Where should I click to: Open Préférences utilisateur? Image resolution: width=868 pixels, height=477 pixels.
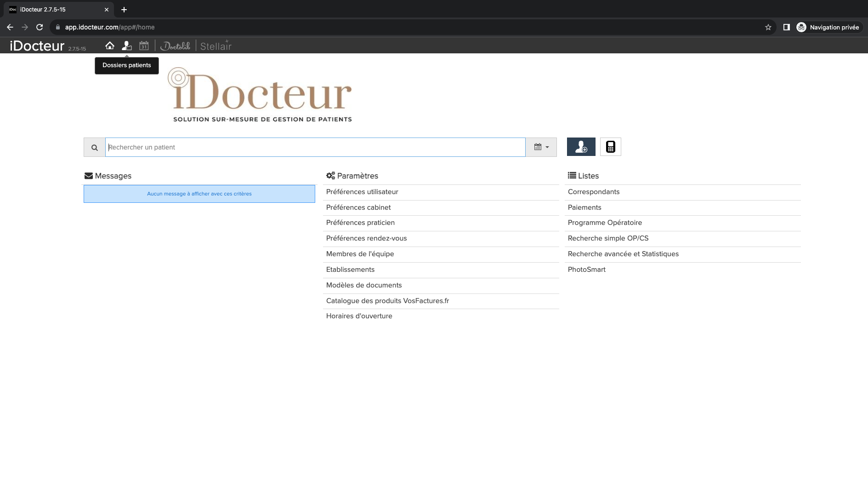click(362, 192)
